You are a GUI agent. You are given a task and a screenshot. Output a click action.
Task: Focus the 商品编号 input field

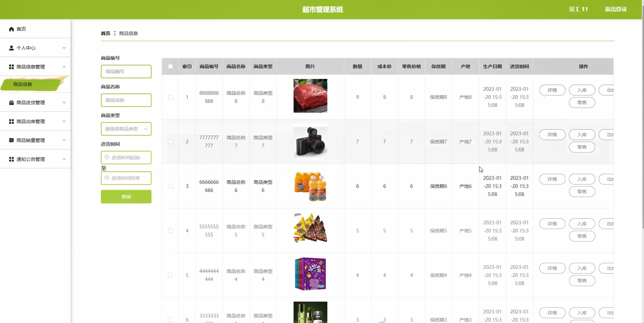[x=126, y=72]
